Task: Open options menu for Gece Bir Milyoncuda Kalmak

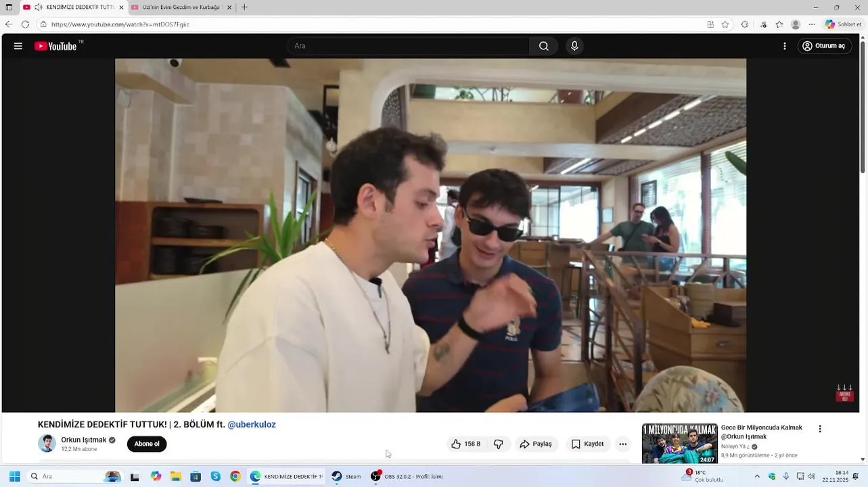Action: coord(820,429)
